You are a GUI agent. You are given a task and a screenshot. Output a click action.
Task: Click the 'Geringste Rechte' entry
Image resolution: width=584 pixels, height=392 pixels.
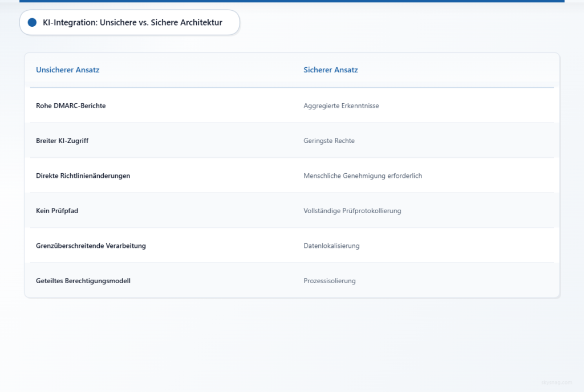pos(329,141)
